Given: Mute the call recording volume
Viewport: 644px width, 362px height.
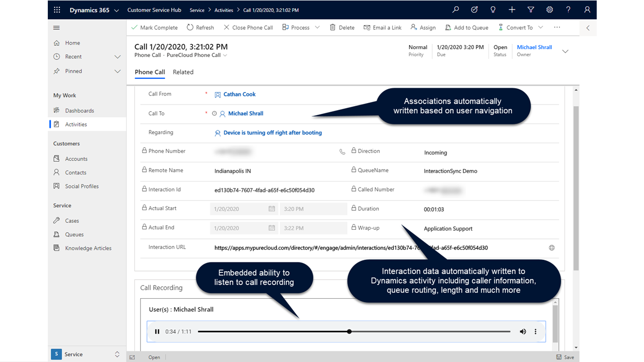Looking at the screenshot, I should point(523,331).
